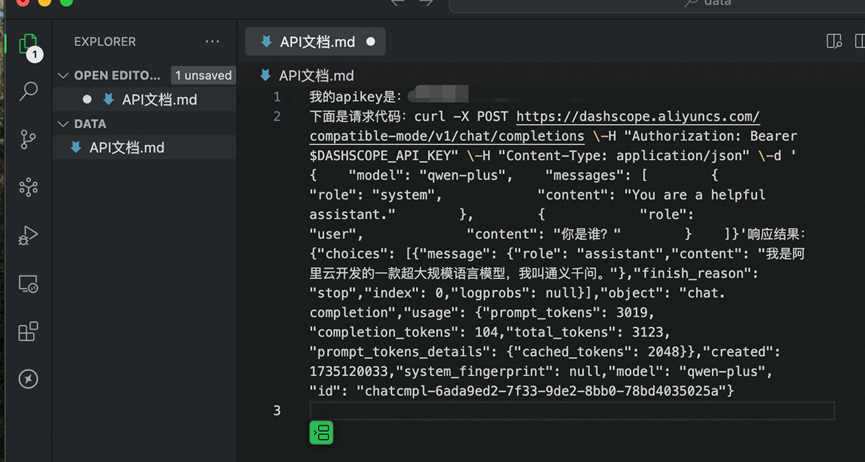The height and width of the screenshot is (462, 865).
Task: Click line number 1 in the gutter
Action: coord(277,97)
